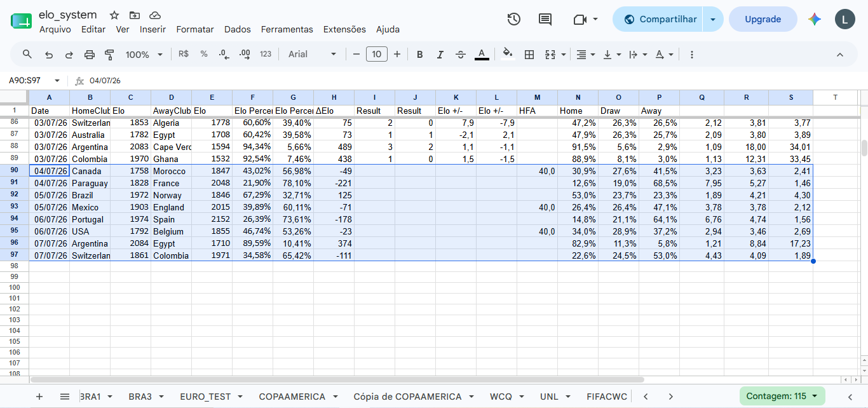Click the Compartilhar button
The width and height of the screenshot is (868, 408).
659,19
